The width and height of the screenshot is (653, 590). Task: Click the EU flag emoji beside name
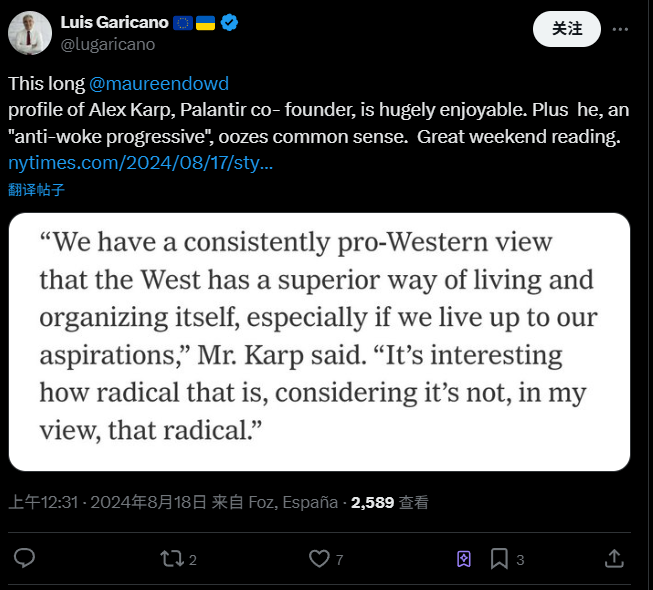pyautogui.click(x=184, y=22)
